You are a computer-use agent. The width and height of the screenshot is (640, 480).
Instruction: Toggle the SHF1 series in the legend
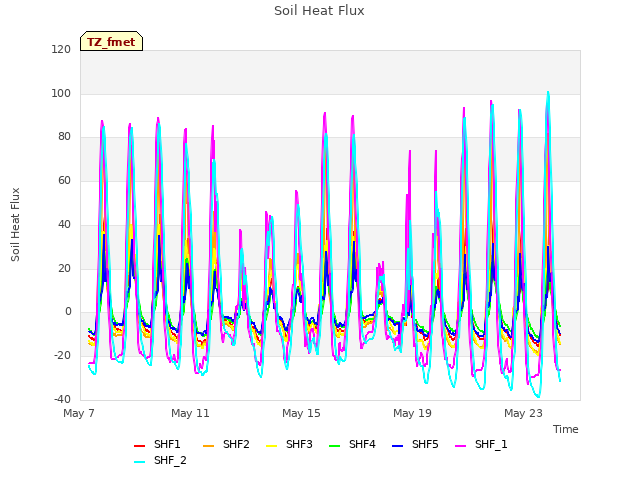pos(157,444)
